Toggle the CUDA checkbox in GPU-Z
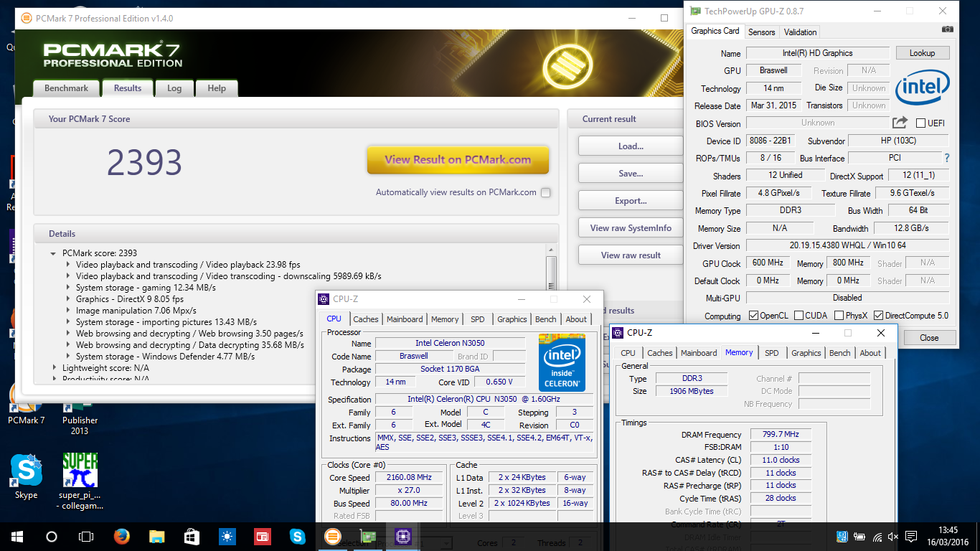The height and width of the screenshot is (551, 980). 798,316
